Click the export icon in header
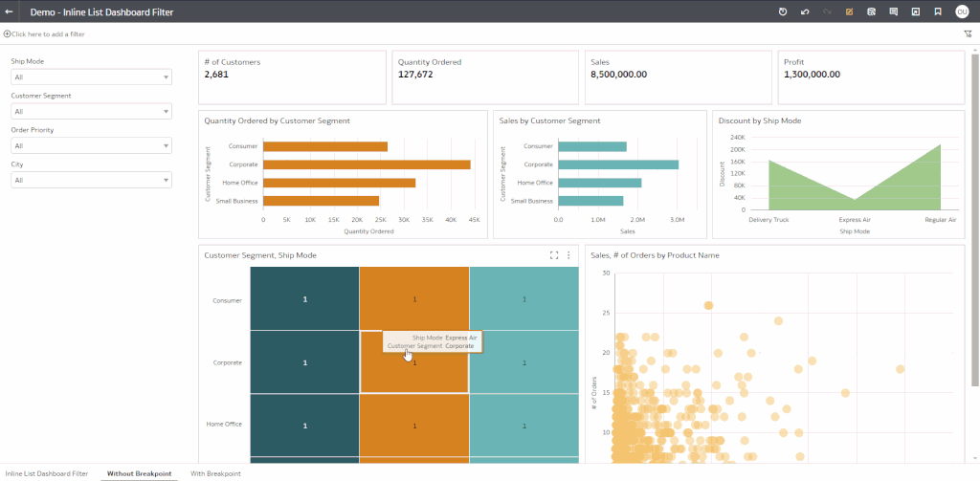980x481 pixels. click(915, 11)
